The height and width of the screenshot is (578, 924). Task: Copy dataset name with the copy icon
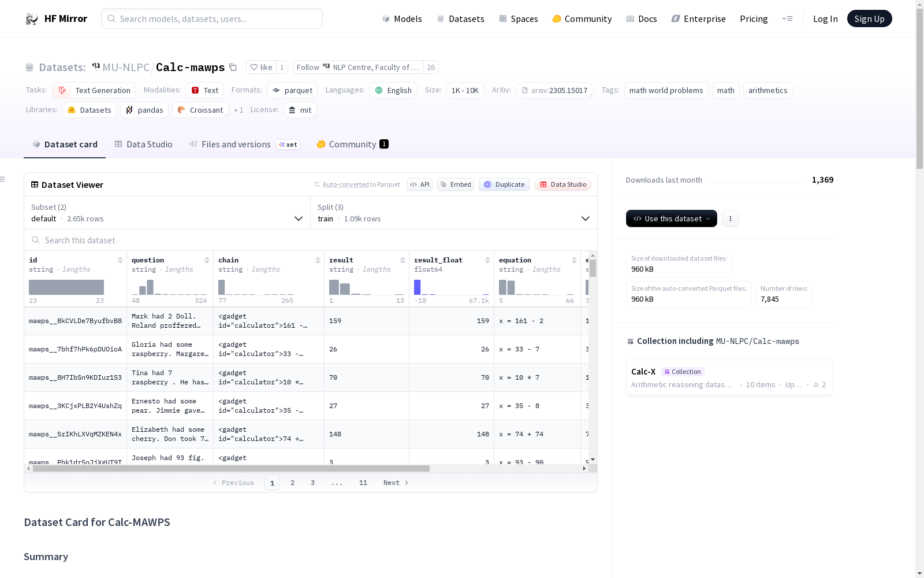(x=233, y=67)
